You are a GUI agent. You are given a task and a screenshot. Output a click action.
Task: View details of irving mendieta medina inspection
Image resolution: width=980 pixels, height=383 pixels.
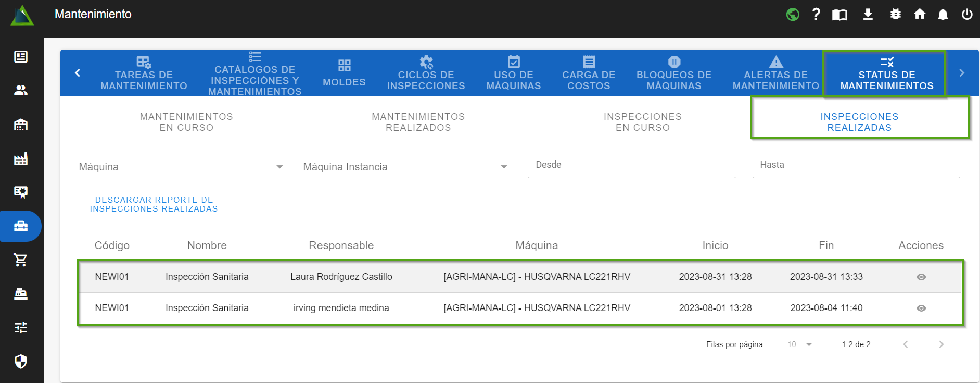tap(921, 308)
